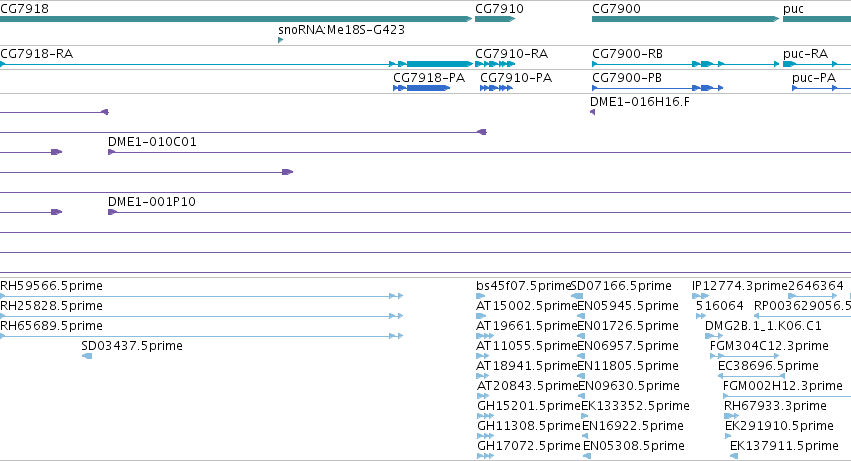
Task: Click the 516064 feature label
Action: click(x=720, y=306)
